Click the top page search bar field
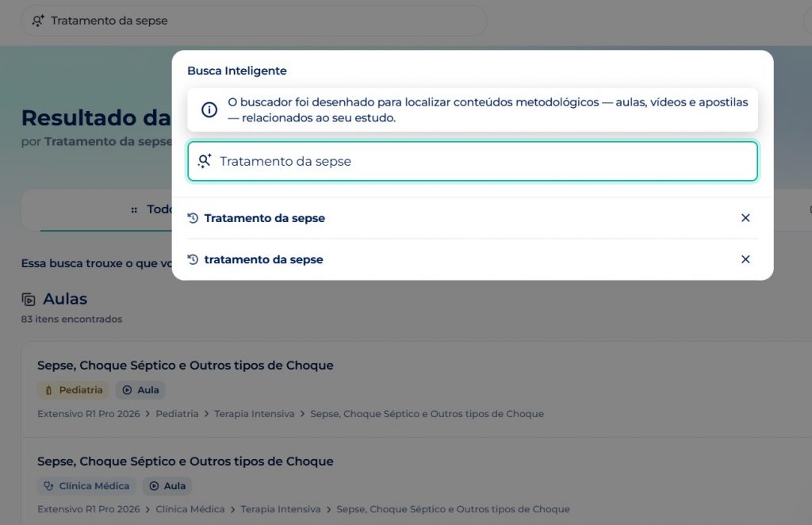The width and height of the screenshot is (812, 525). click(x=254, y=21)
